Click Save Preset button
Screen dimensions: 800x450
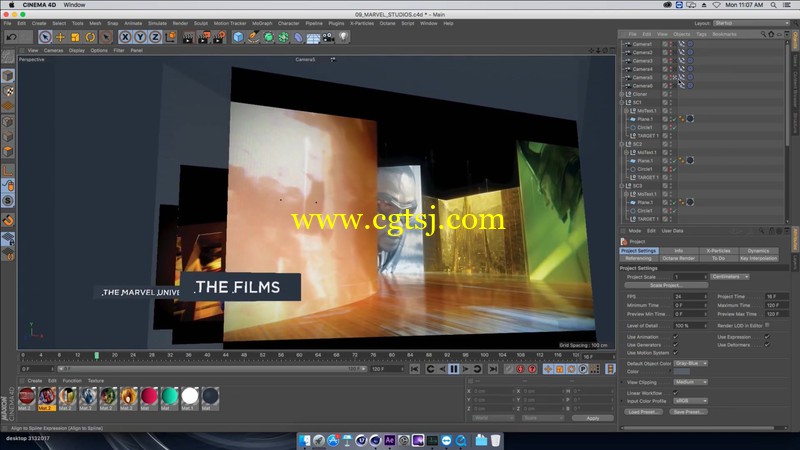pos(688,412)
